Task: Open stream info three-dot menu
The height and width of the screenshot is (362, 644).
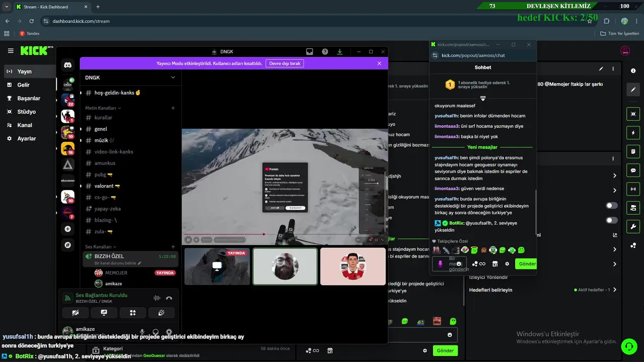Action: tap(613, 69)
